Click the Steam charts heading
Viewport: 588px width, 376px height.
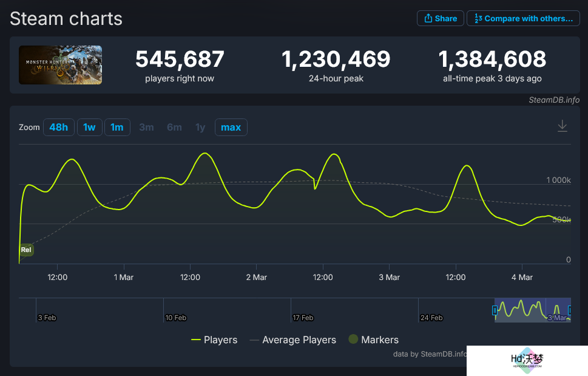point(66,19)
